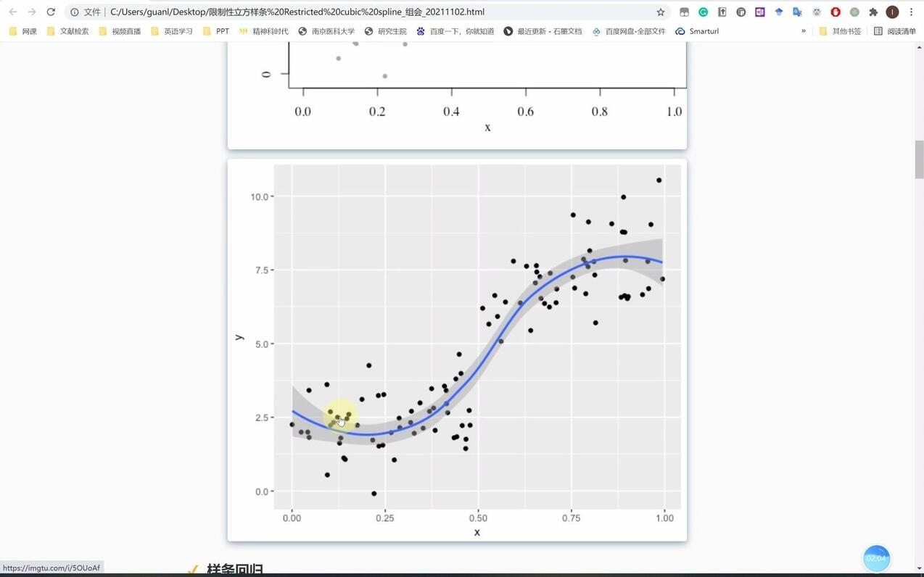
Task: Open the 其他书签 bookmarks folder
Action: coord(840,31)
